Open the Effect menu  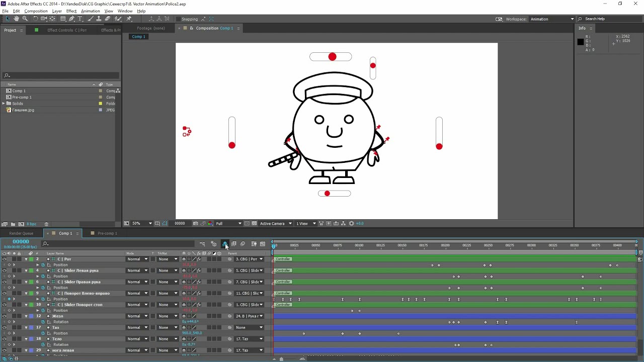(x=71, y=11)
